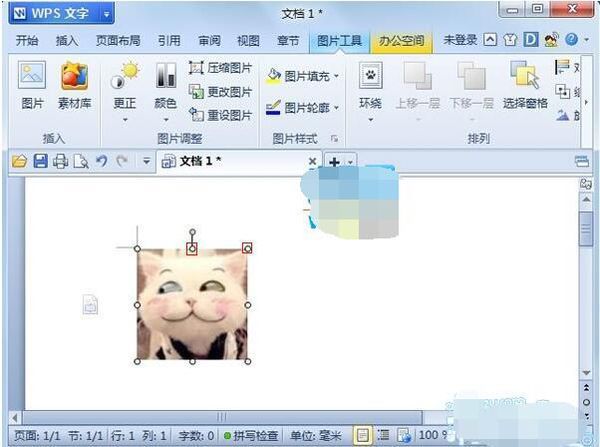This screenshot has height=447, width=600.
Task: Click the 颜色 color adjustment icon
Action: [x=166, y=75]
